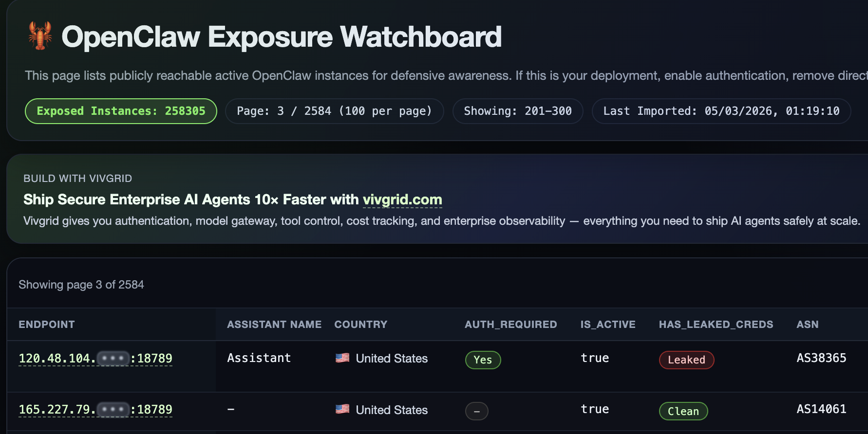
Task: Click the ASSISTANT NAME column header
Action: [274, 325]
